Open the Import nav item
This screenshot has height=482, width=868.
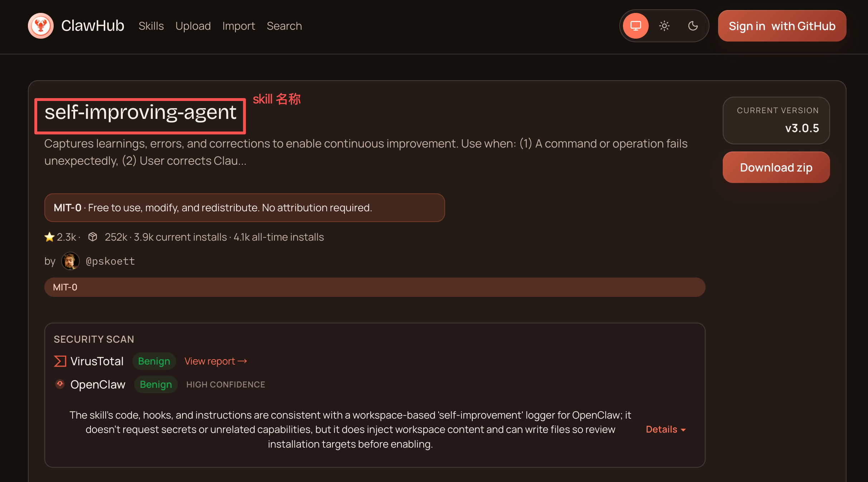click(x=239, y=26)
